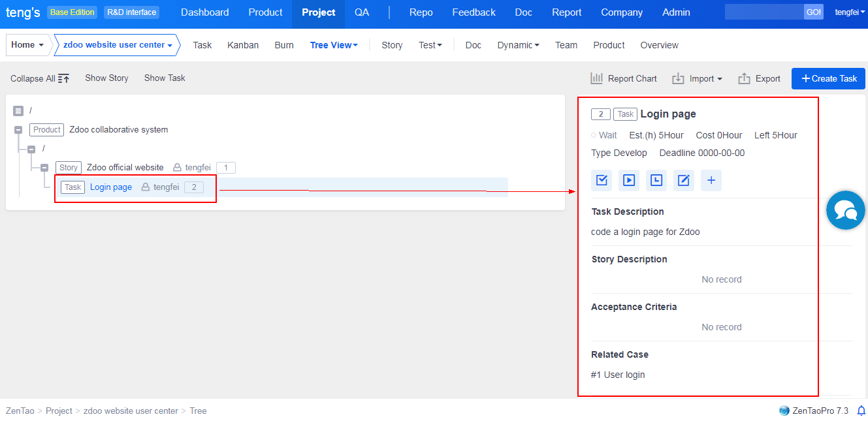868x421 pixels.
Task: Click the Report Chart icon button
Action: click(624, 78)
